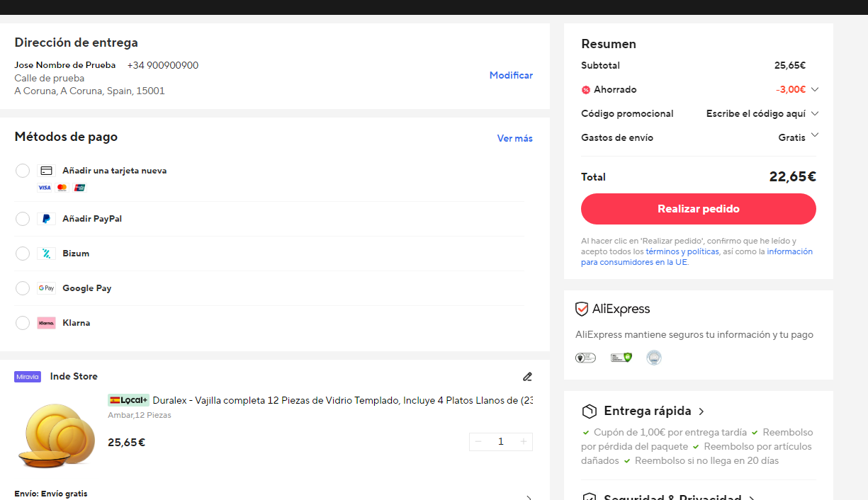
Task: Click the AliExpress mantiene seguros tu información text
Action: coord(694,335)
